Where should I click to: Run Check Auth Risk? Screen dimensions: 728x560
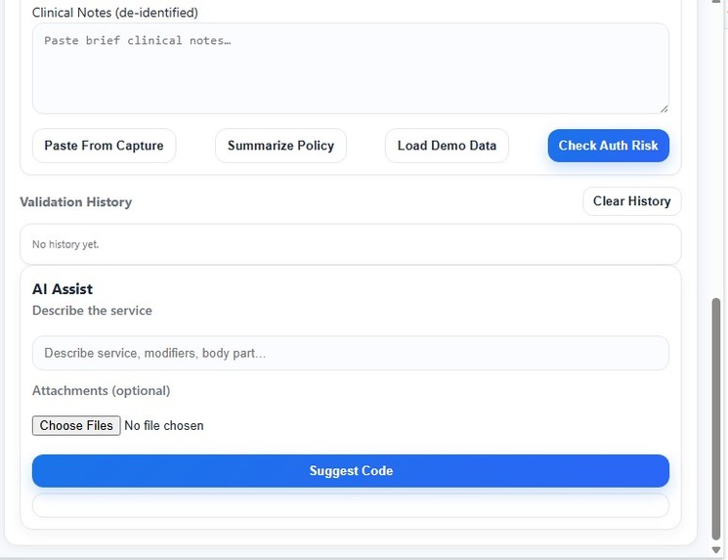click(x=608, y=146)
